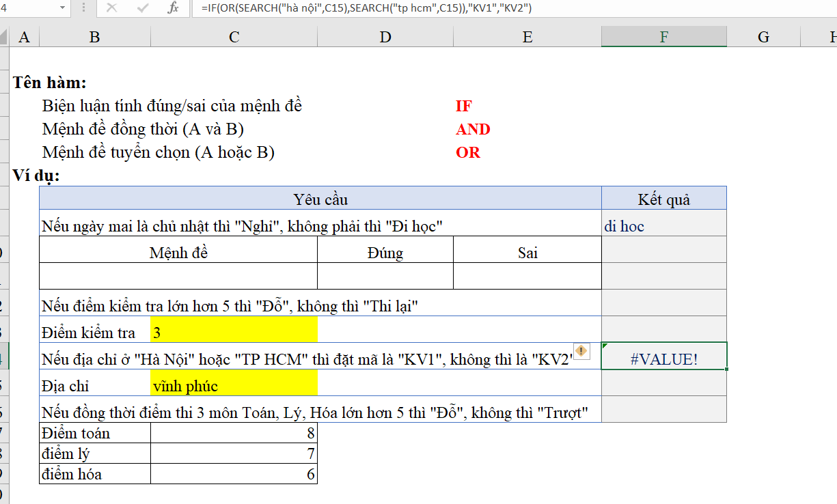Click the yellow cell with test score 3
The width and height of the screenshot is (837, 504).
[234, 333]
